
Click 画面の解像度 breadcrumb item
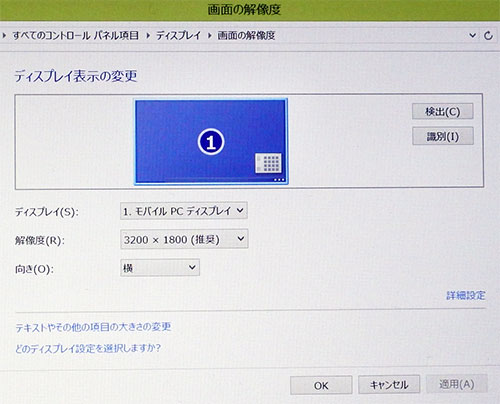click(x=246, y=35)
